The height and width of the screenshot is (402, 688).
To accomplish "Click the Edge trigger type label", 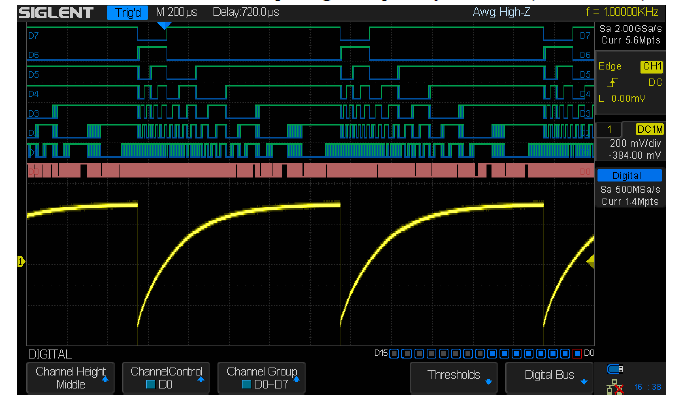I will pos(610,66).
